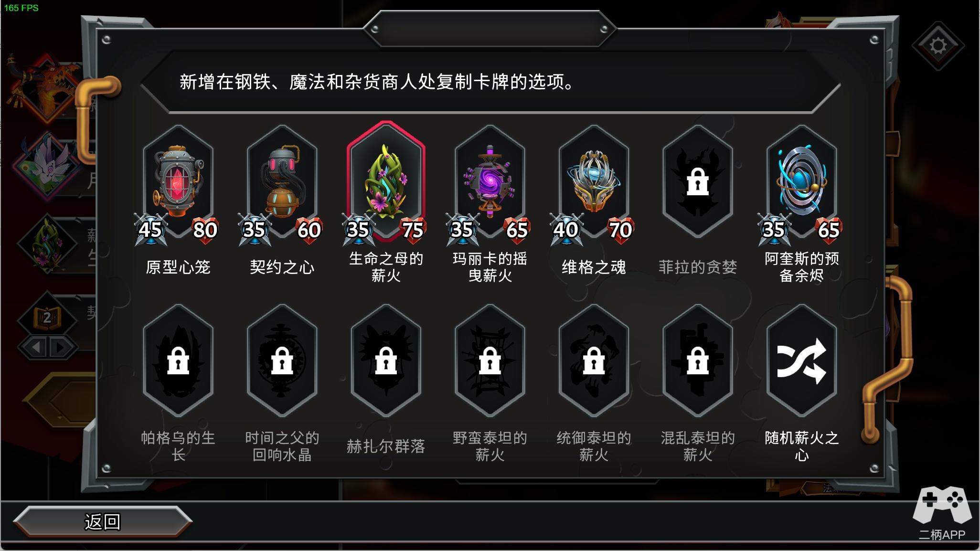Click the locked 帕格乌的生长 heart
The width and height of the screenshot is (980, 551).
pos(178,361)
